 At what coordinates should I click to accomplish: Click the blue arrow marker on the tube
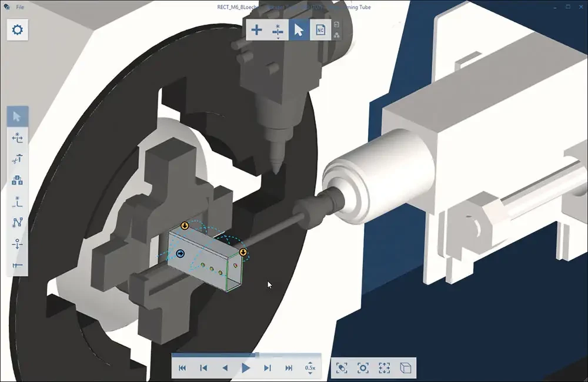click(x=181, y=254)
